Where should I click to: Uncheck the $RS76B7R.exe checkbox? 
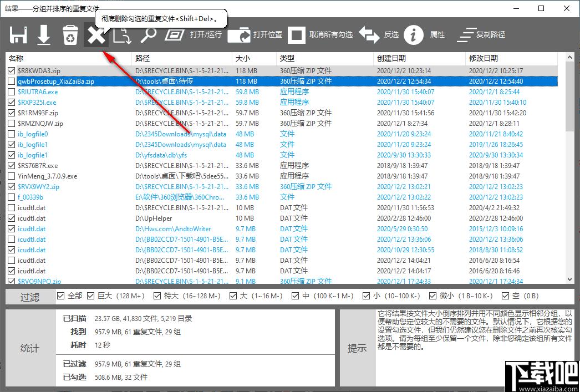pos(12,166)
